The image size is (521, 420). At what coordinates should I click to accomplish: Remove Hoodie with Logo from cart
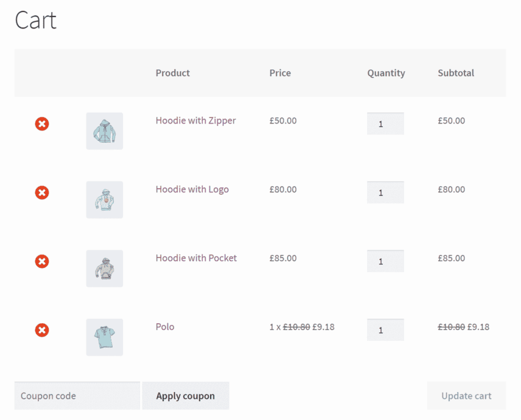click(x=41, y=192)
